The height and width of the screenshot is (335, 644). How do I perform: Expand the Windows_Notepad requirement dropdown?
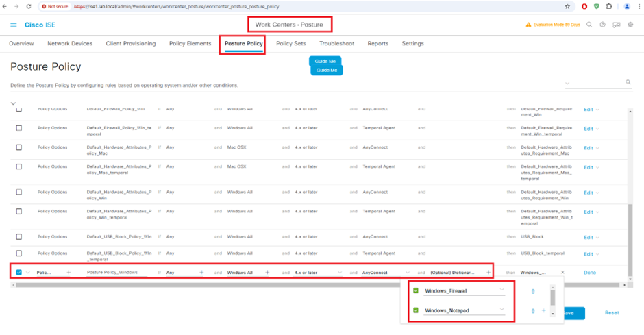point(502,310)
